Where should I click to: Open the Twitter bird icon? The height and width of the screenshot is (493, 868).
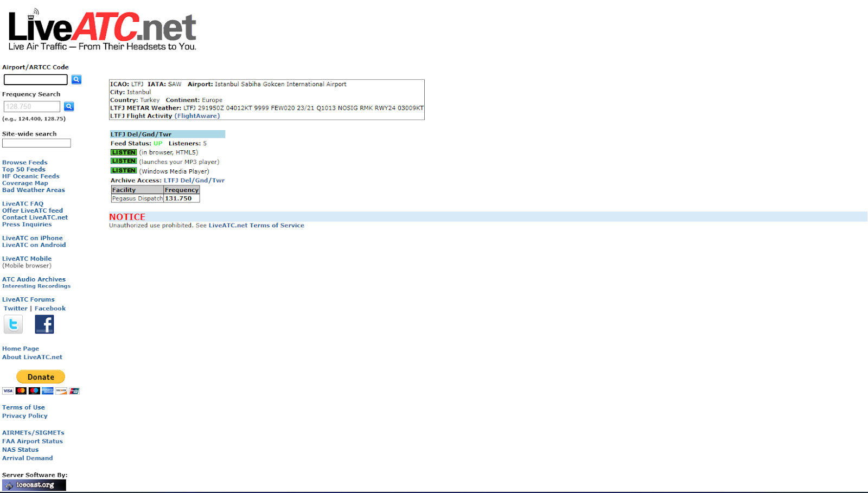(13, 324)
